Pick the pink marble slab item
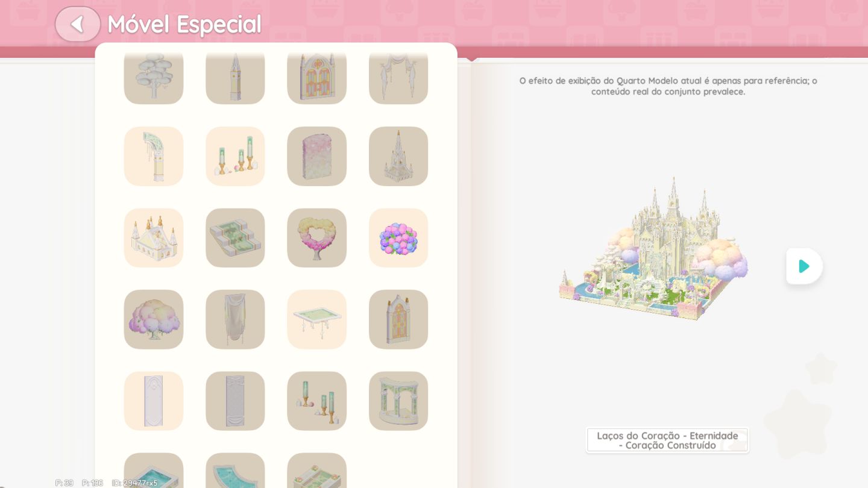 [x=316, y=156]
